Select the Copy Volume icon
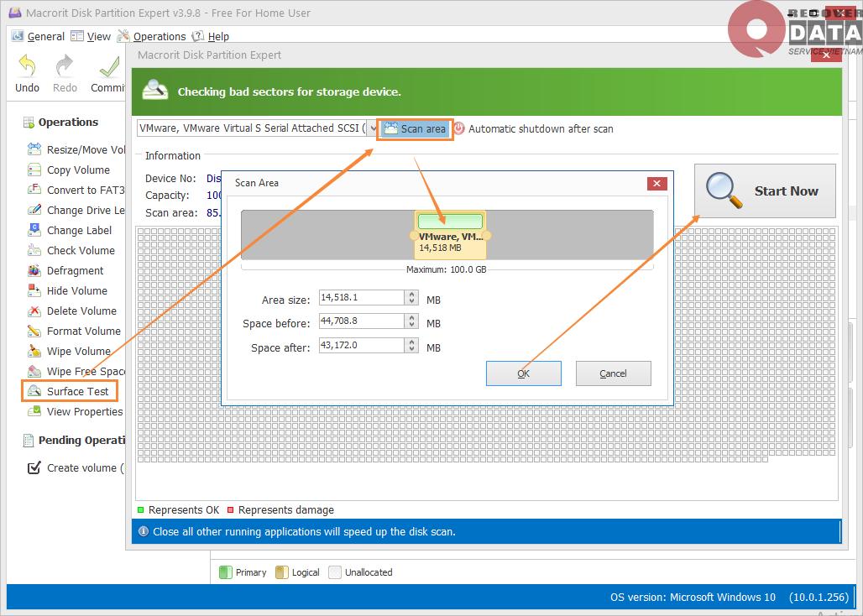This screenshot has width=863, height=616. pos(34,170)
